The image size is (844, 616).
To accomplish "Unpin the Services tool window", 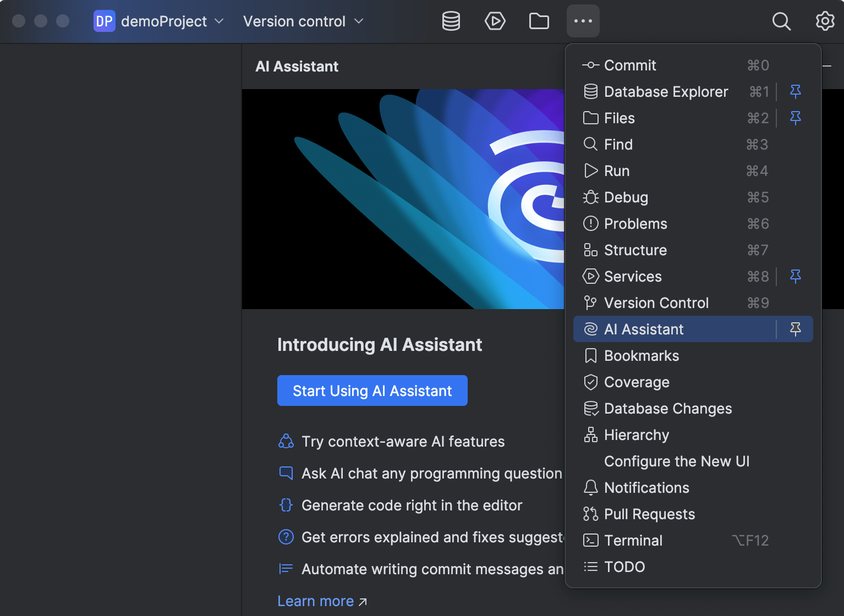I will [795, 277].
